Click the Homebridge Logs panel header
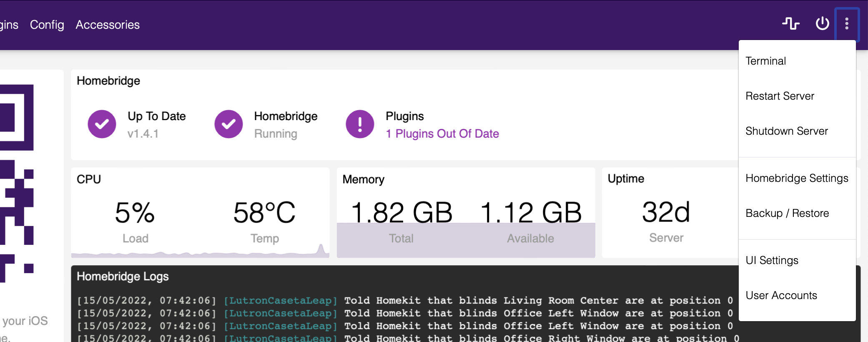 (123, 277)
